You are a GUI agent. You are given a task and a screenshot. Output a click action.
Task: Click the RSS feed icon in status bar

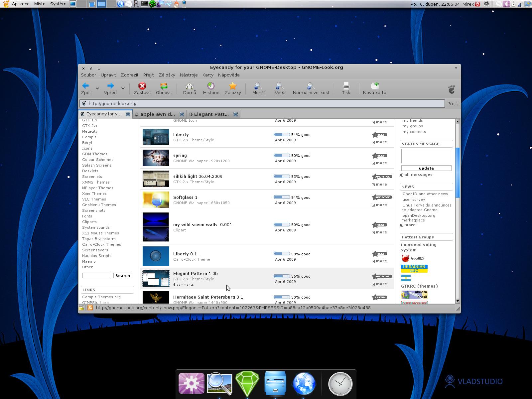pos(90,308)
